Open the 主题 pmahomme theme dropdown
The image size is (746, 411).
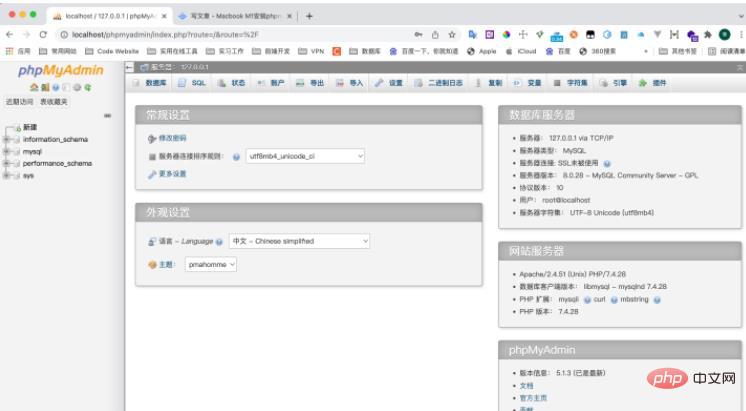(x=211, y=264)
